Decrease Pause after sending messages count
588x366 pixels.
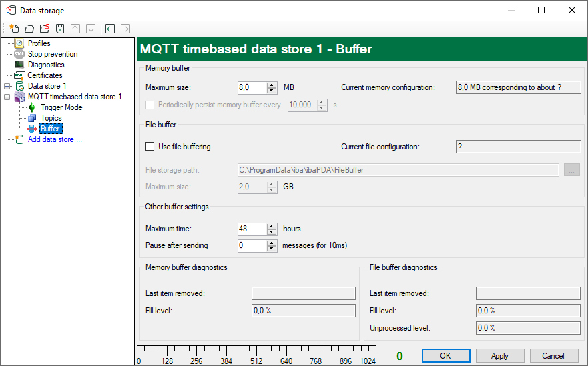(x=272, y=249)
